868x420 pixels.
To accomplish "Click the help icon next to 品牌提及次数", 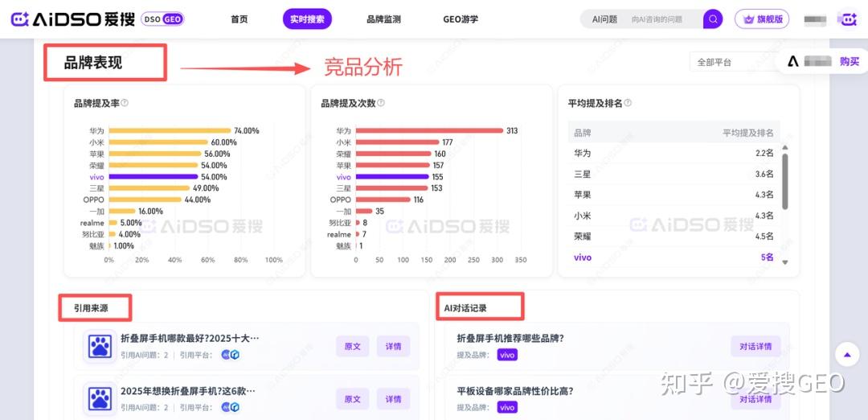I will [381, 103].
